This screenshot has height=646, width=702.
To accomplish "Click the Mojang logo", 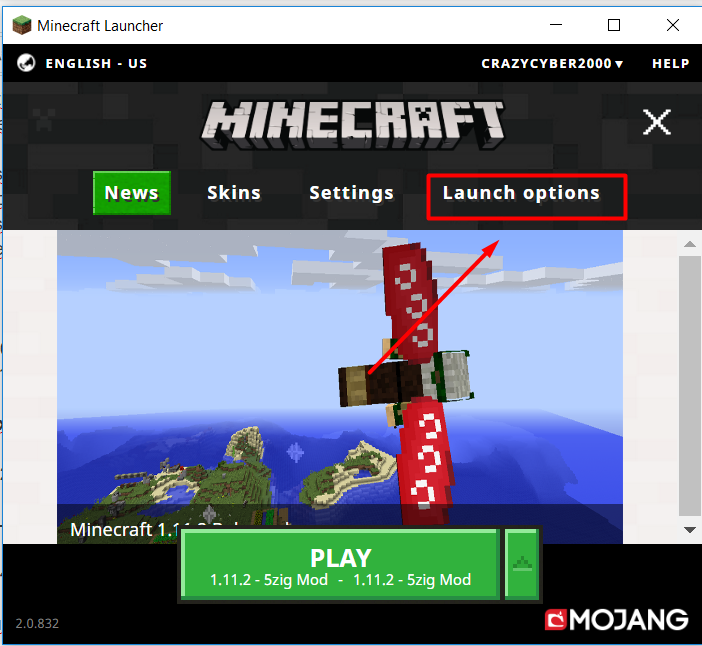I will pos(617,620).
